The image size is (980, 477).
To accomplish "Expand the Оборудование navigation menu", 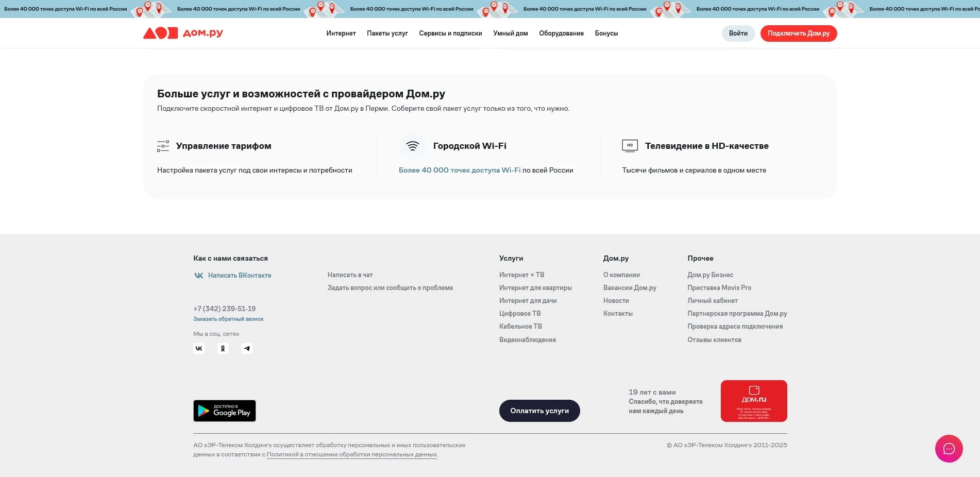I will [x=561, y=33].
